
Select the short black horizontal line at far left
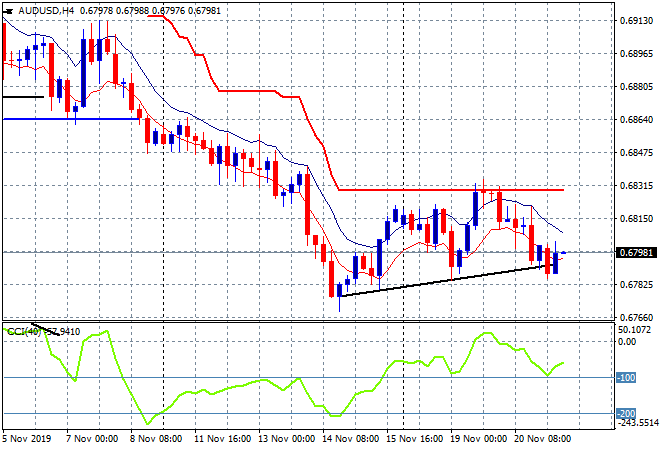click(x=23, y=97)
